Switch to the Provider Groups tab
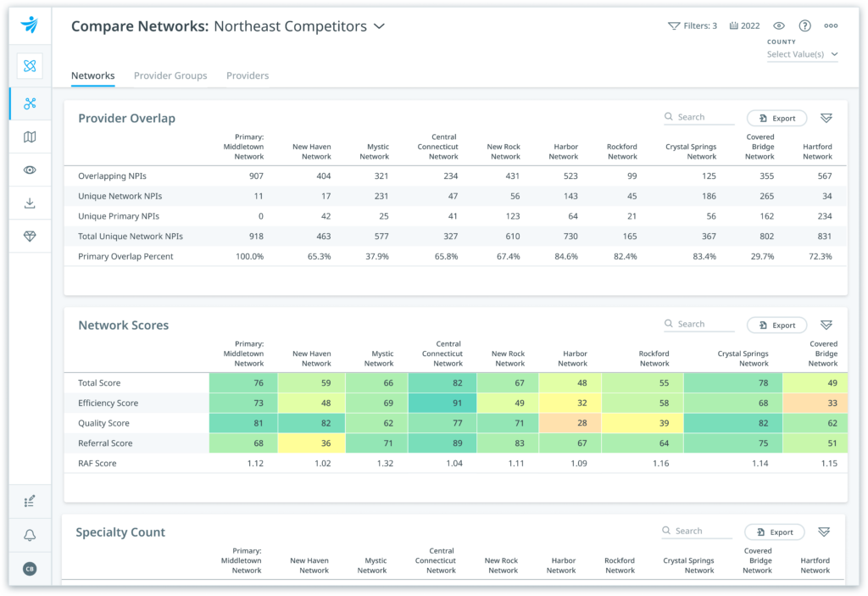This screenshot has width=868, height=596. point(170,75)
